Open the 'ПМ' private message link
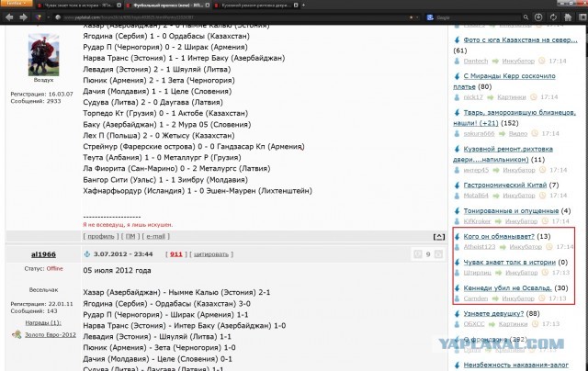588x371 pixels. point(130,236)
